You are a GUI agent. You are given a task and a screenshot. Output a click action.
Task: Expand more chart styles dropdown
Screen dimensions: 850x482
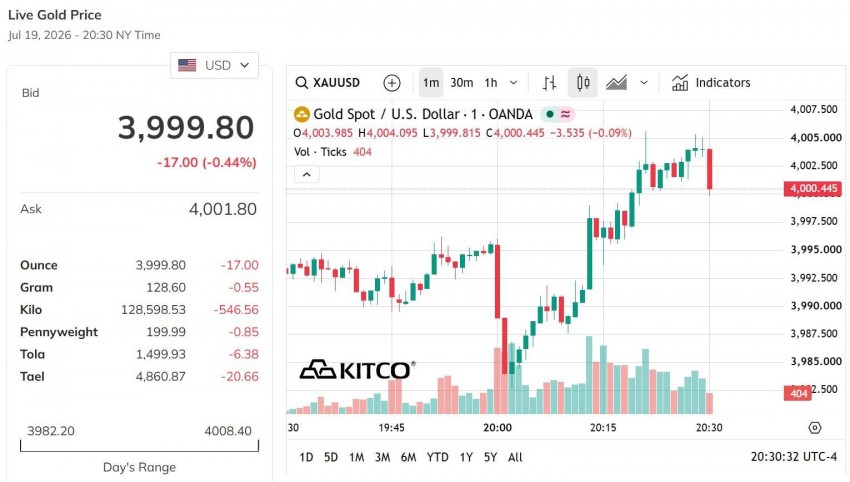click(x=644, y=83)
